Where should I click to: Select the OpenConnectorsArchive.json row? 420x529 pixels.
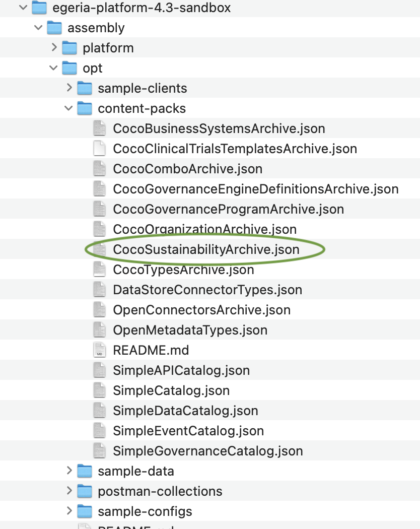(x=201, y=310)
